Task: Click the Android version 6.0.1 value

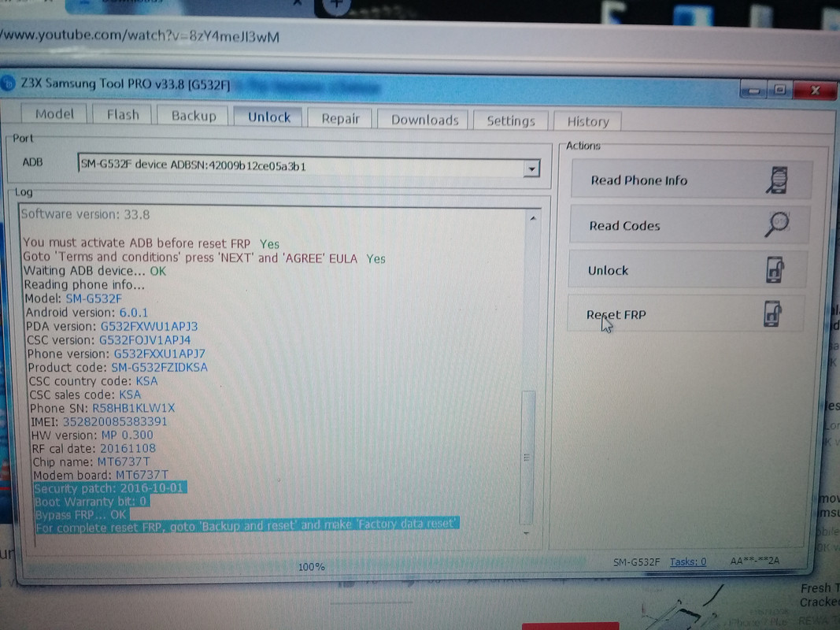Action: tap(133, 313)
